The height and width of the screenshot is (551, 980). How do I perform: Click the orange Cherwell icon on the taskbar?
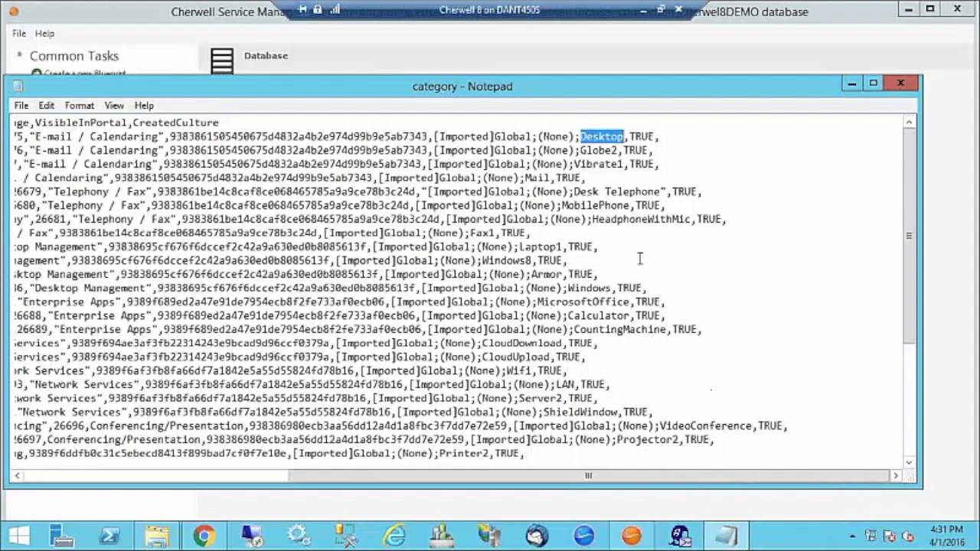[631, 536]
